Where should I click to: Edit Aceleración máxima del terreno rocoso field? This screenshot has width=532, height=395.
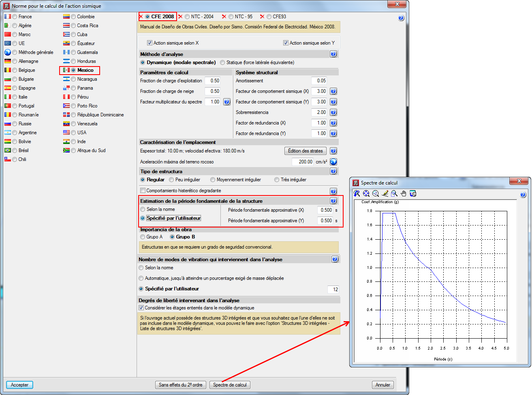tap(303, 162)
